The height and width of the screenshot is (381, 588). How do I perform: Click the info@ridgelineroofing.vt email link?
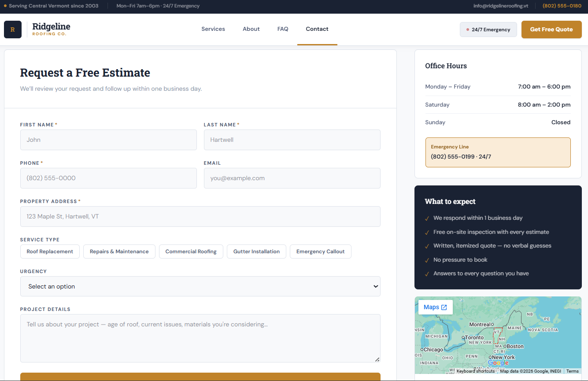(500, 6)
